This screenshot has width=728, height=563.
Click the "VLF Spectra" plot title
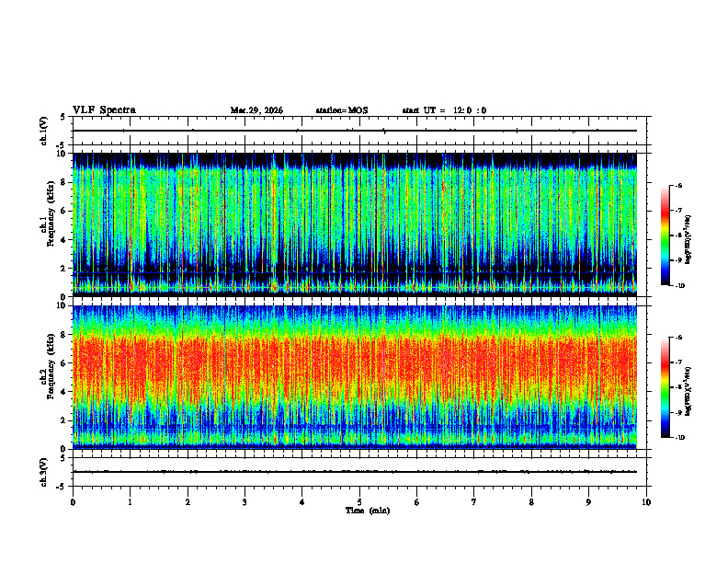click(104, 110)
